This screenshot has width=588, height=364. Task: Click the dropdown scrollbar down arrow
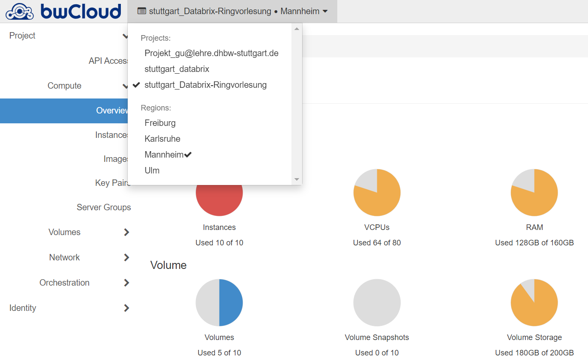(x=296, y=179)
